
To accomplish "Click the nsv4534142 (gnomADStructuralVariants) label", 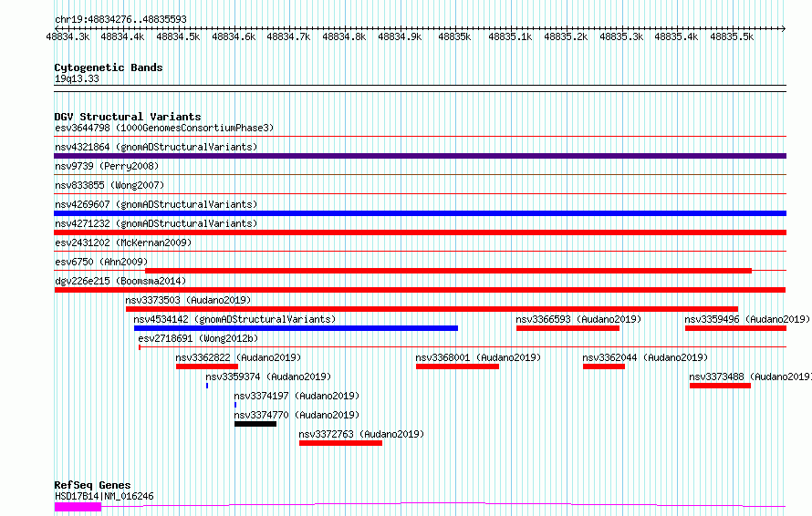I will click(x=234, y=319).
